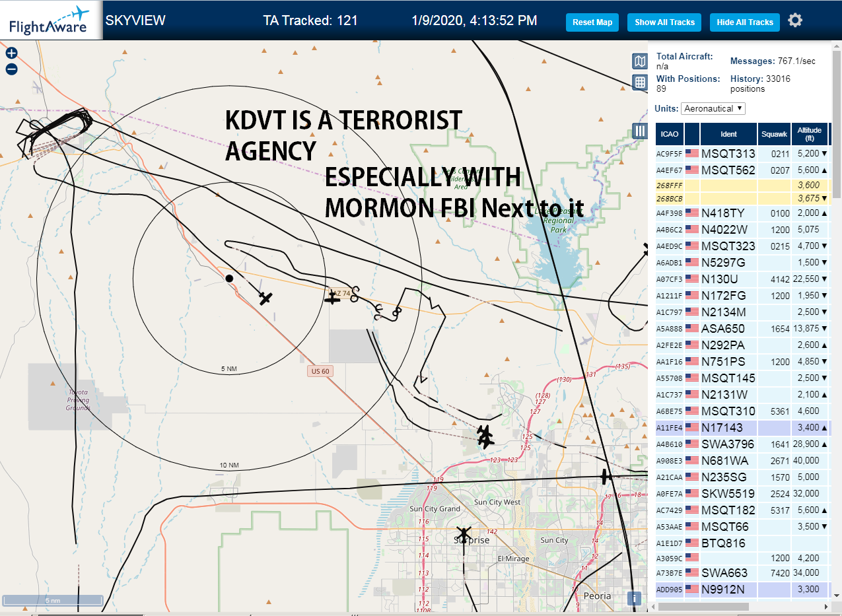
Task: Click the SKYVIEW title text
Action: point(135,20)
